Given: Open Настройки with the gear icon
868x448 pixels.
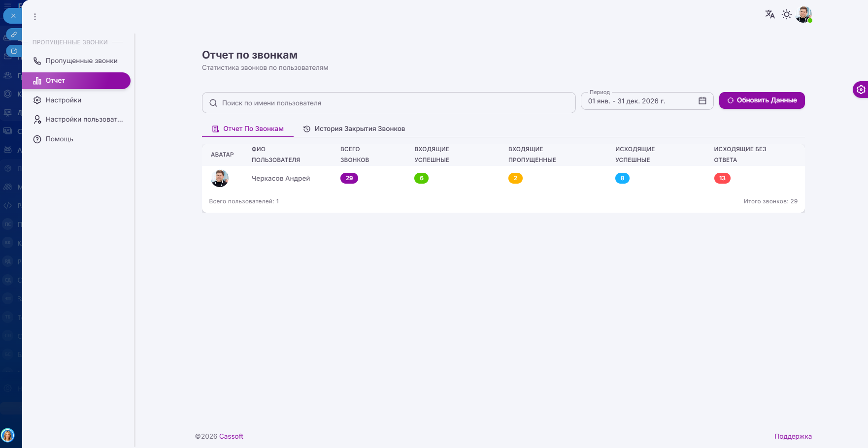Looking at the screenshot, I should 64,100.
